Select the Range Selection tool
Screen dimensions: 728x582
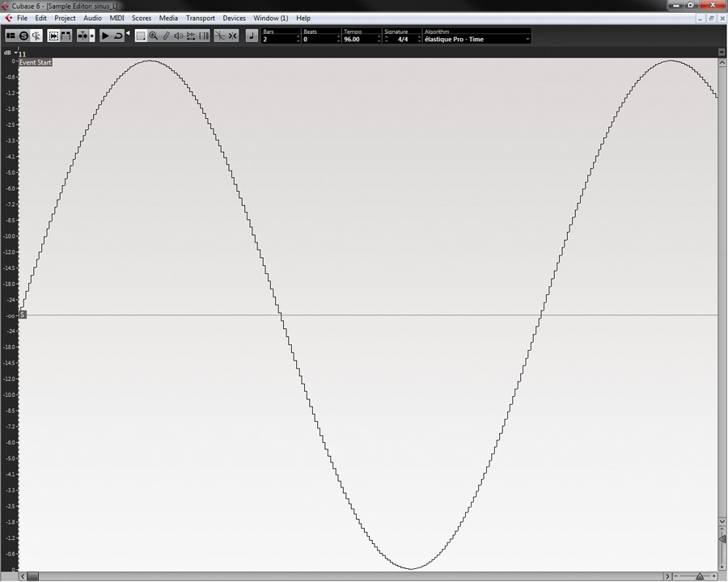[x=141, y=36]
